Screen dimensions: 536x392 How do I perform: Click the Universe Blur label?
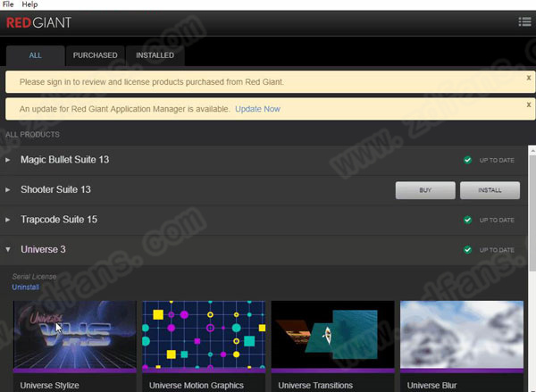click(431, 386)
